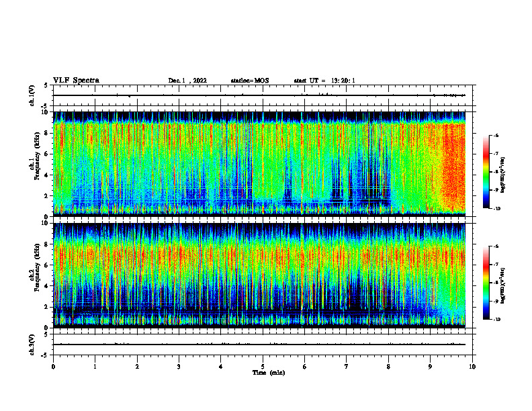The width and height of the screenshot is (532, 411).
Task: Click the "-6" label on ch.1 color bar
Action: (496, 136)
